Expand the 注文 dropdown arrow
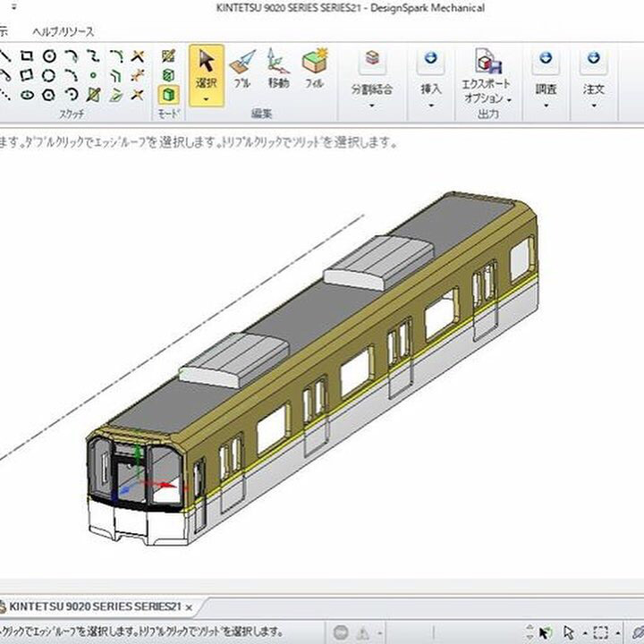The width and height of the screenshot is (644, 644). point(594,106)
